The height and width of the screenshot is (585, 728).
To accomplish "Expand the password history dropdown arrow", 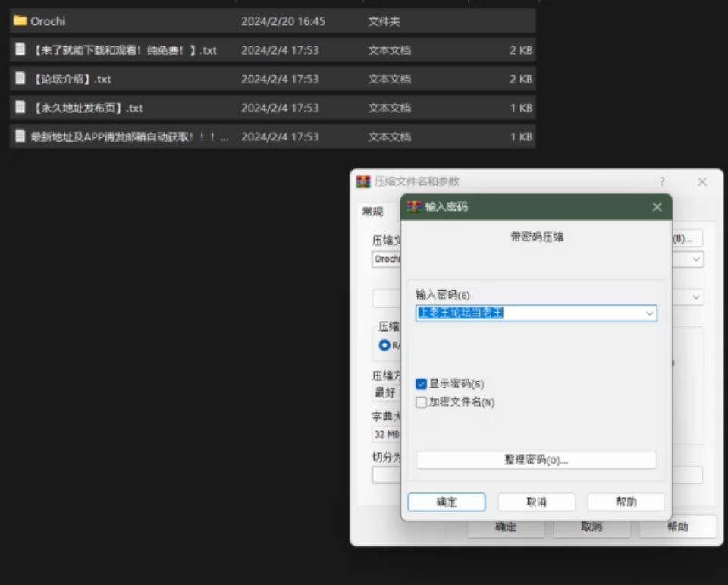I will pos(650,313).
